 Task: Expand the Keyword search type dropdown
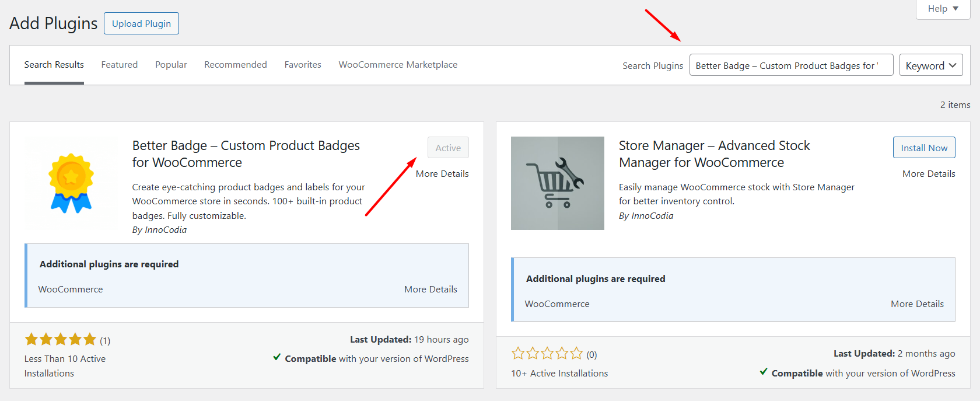[930, 65]
